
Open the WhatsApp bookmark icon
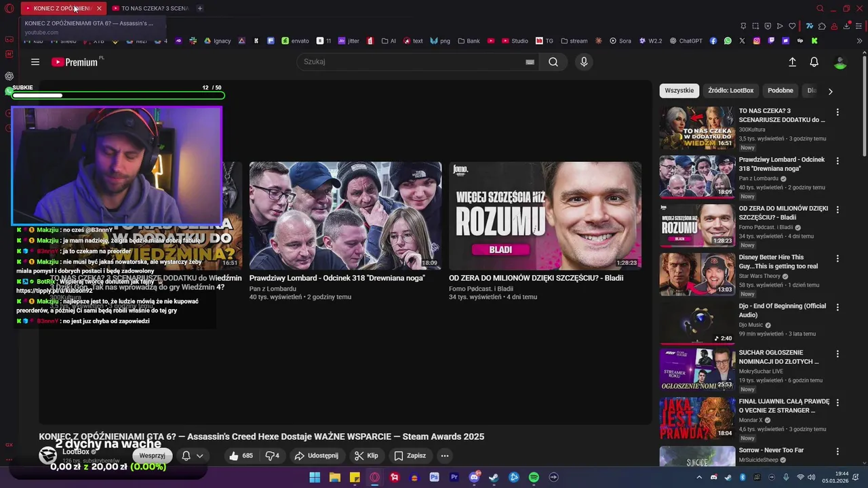(728, 41)
